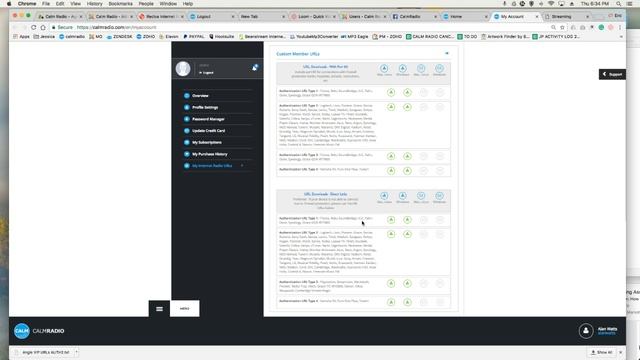This screenshot has height=360, width=640.
Task: Click second green icon in Port 80 Type 4 row
Action: tap(407, 171)
